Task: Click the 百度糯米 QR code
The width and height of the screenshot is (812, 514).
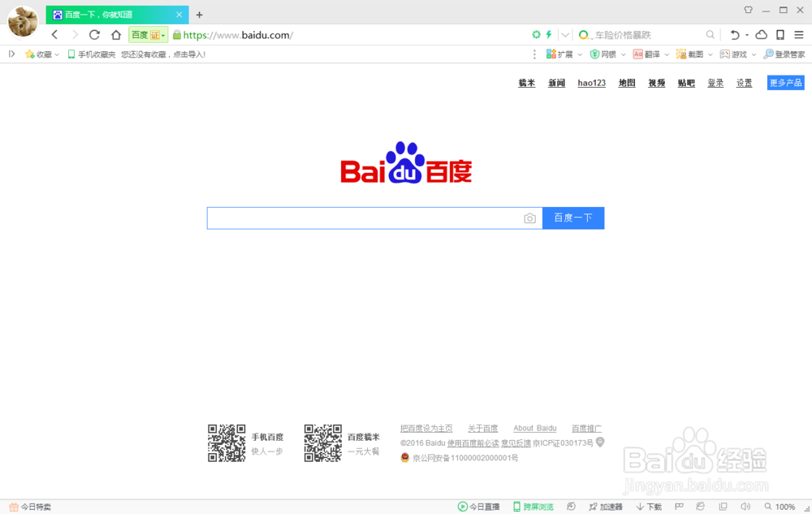Action: coord(323,443)
